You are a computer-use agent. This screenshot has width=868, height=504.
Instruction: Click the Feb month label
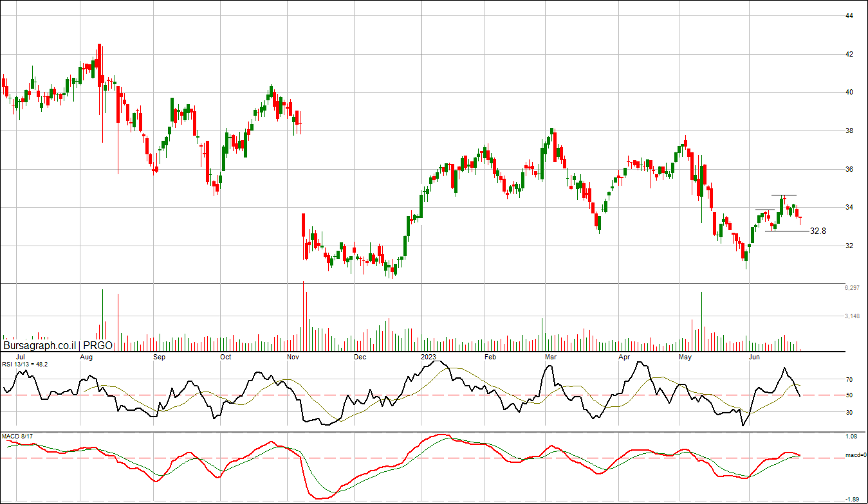pyautogui.click(x=490, y=356)
